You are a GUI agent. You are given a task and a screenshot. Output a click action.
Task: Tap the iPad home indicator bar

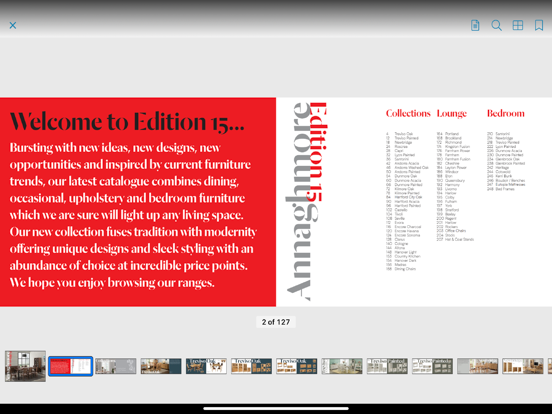pos(276,409)
